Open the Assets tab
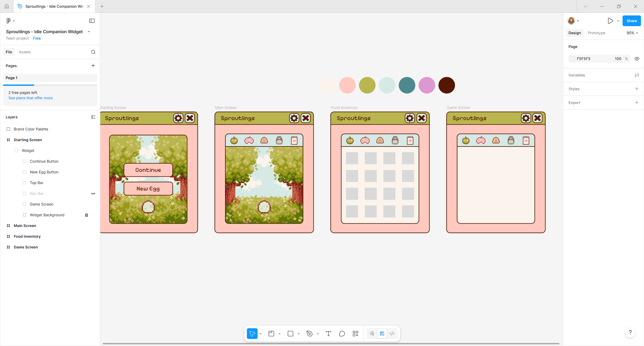Image resolution: width=644 pixels, height=346 pixels. tap(25, 52)
